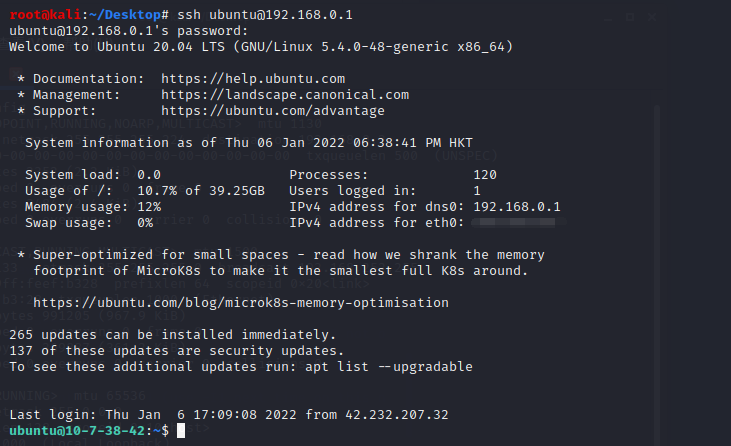Image resolution: width=731 pixels, height=446 pixels.
Task: Open the landscape.canonical.com management link
Action: tap(285, 95)
